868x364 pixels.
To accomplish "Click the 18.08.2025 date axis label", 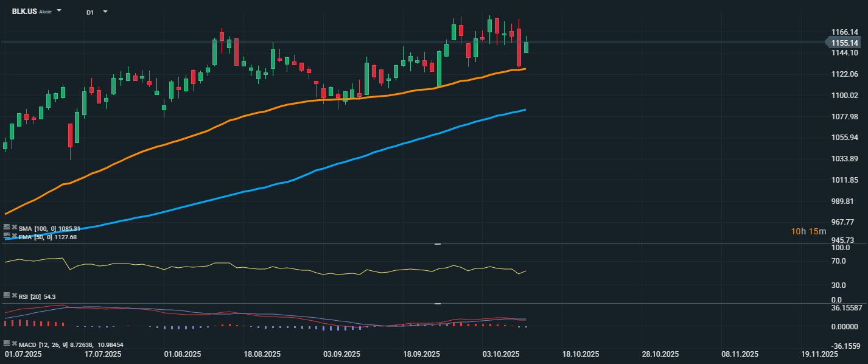I will coord(262,354).
